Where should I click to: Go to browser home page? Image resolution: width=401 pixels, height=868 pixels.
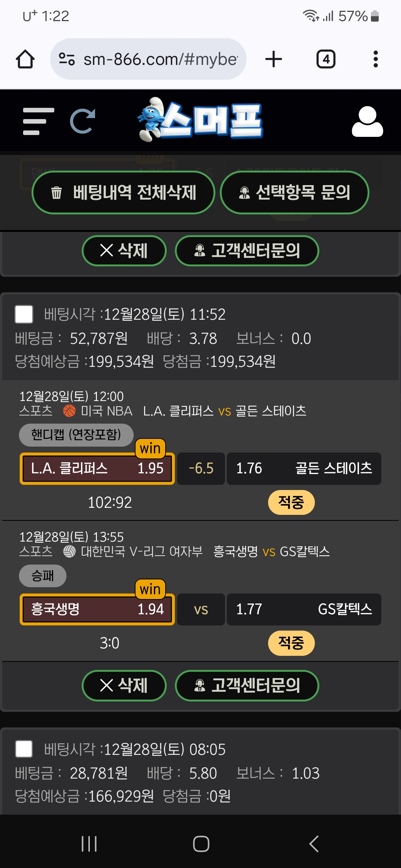click(25, 59)
